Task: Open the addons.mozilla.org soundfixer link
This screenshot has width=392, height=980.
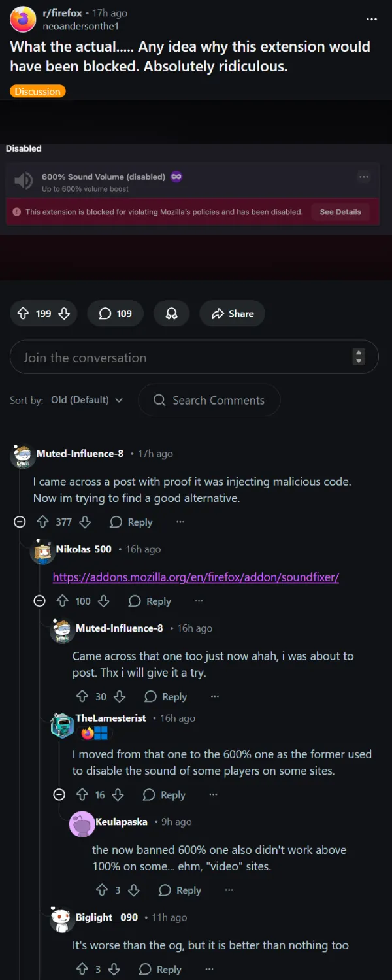Action: (x=195, y=577)
